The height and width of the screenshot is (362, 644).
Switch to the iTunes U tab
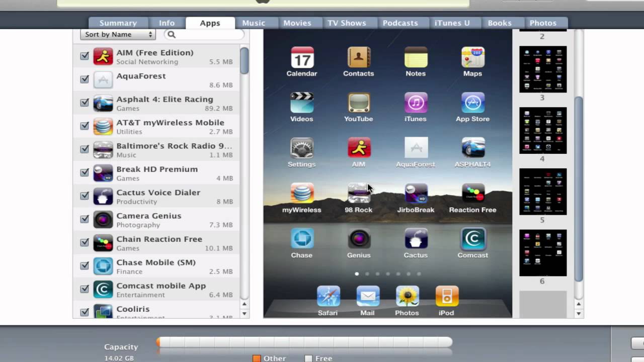[x=452, y=23]
